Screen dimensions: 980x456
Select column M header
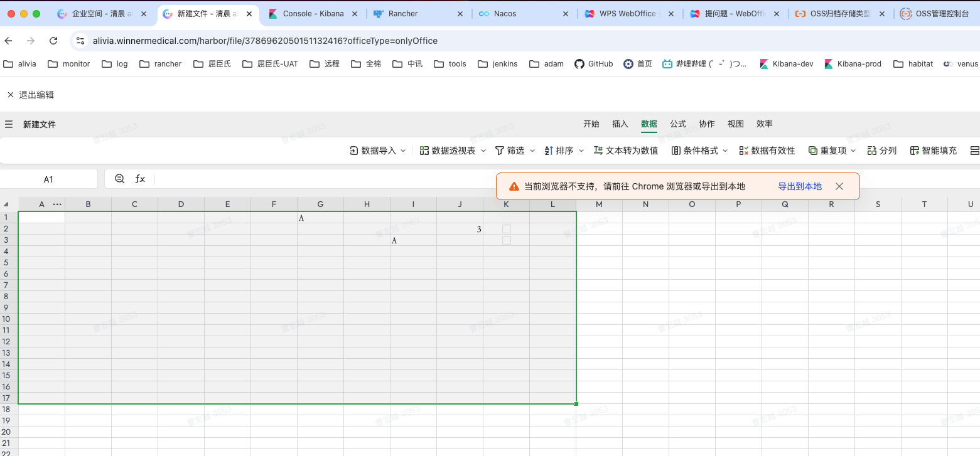click(x=599, y=204)
